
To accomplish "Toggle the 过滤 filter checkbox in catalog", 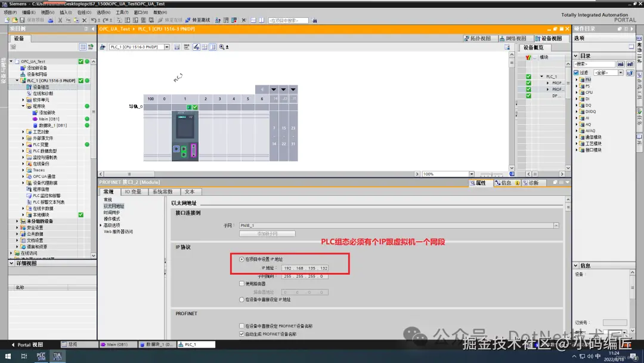I will click(576, 73).
